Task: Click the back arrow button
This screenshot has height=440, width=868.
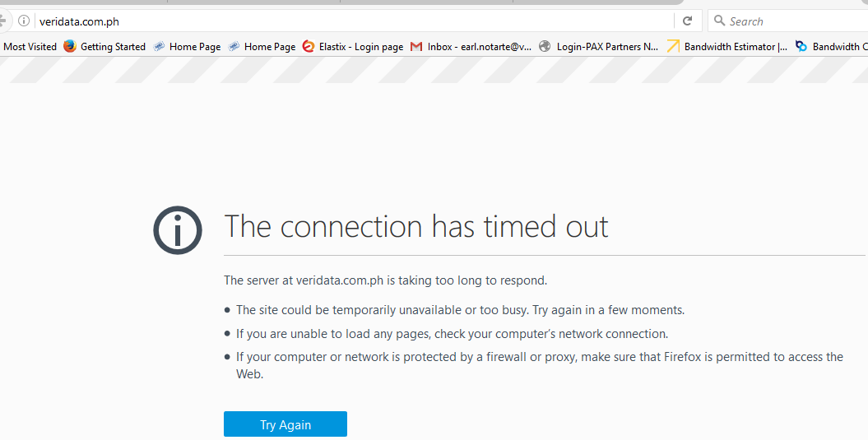Action: [x=2, y=21]
